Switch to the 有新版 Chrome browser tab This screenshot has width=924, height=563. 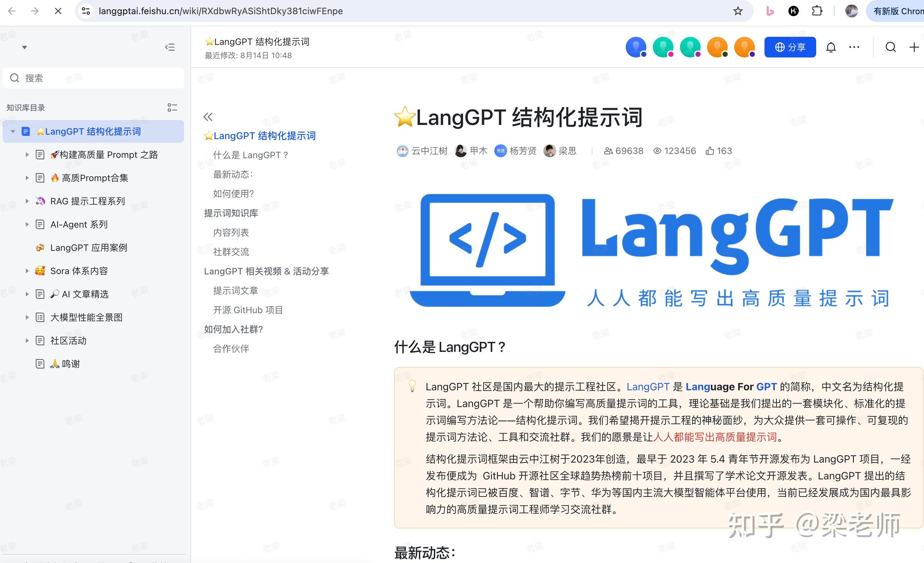(x=896, y=11)
